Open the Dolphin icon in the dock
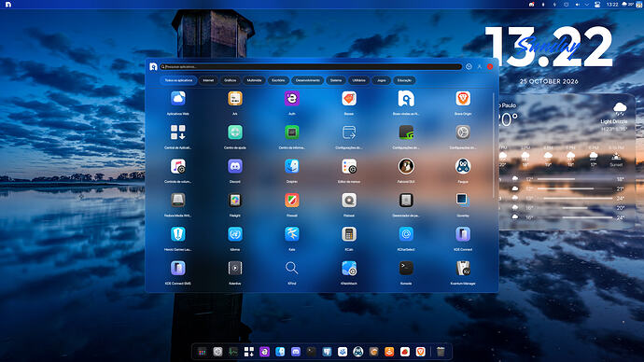The height and width of the screenshot is (362, 644). (x=280, y=352)
